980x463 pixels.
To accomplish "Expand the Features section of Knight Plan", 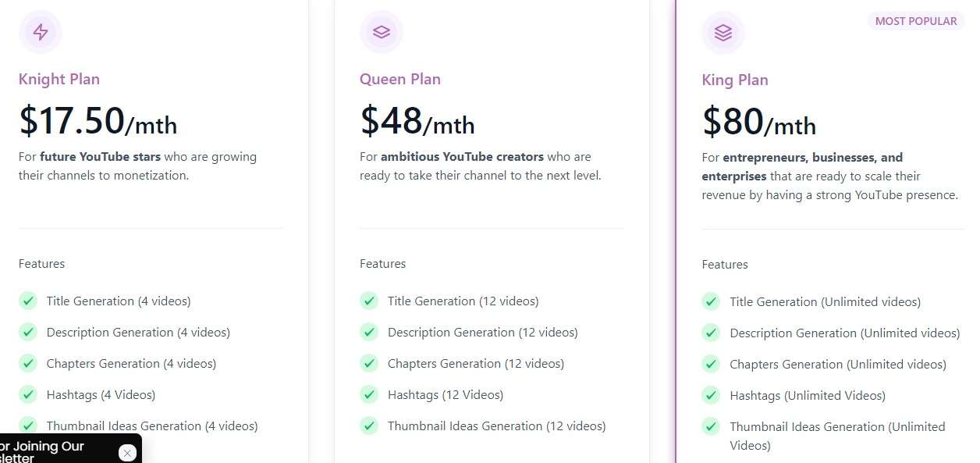I will (41, 263).
